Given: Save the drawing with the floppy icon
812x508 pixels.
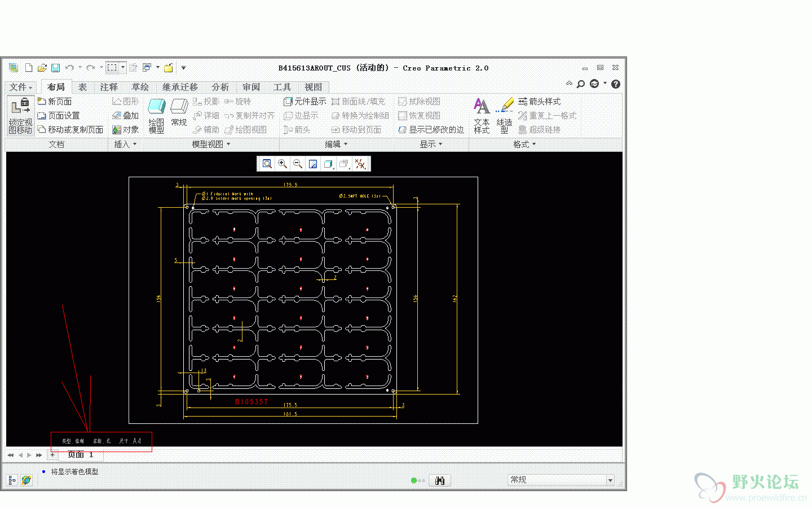Looking at the screenshot, I should [55, 68].
